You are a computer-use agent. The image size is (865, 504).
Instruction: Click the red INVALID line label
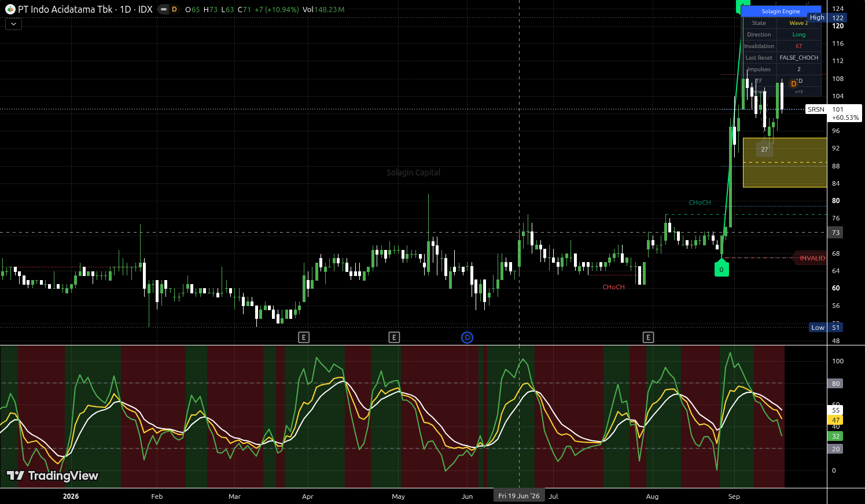pos(812,258)
